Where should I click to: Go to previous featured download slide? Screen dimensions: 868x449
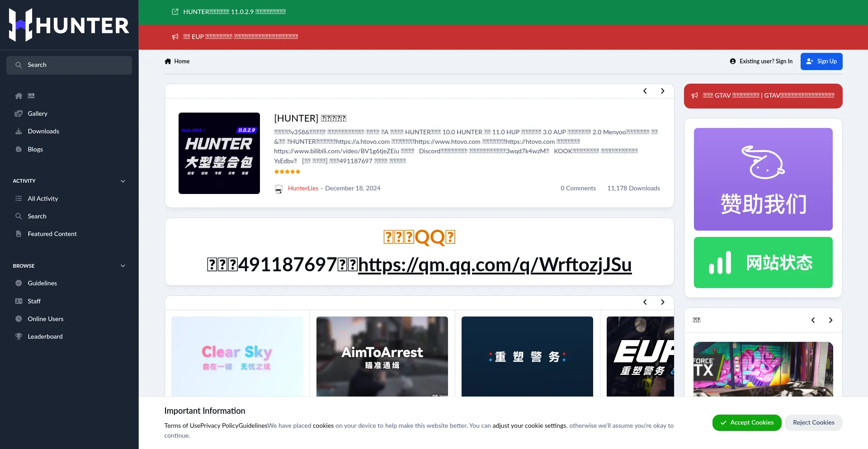645,91
